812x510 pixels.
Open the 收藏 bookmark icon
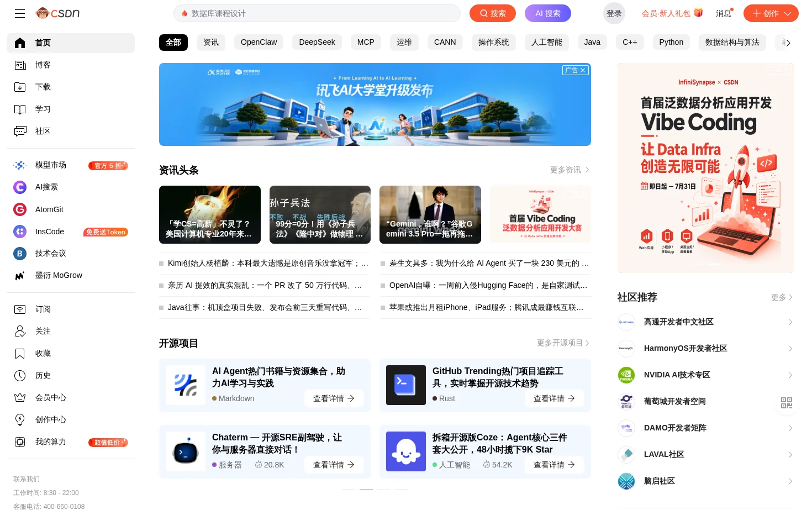click(20, 354)
